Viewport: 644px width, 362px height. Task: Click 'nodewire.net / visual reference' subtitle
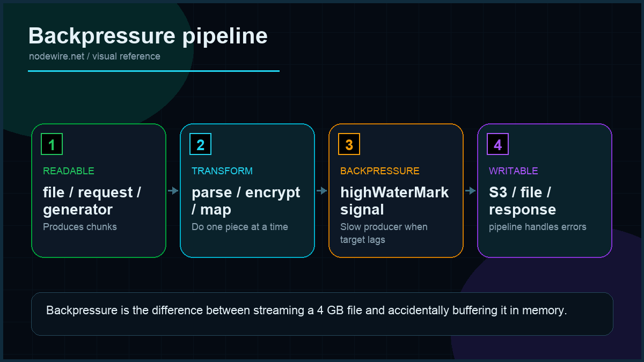click(94, 56)
